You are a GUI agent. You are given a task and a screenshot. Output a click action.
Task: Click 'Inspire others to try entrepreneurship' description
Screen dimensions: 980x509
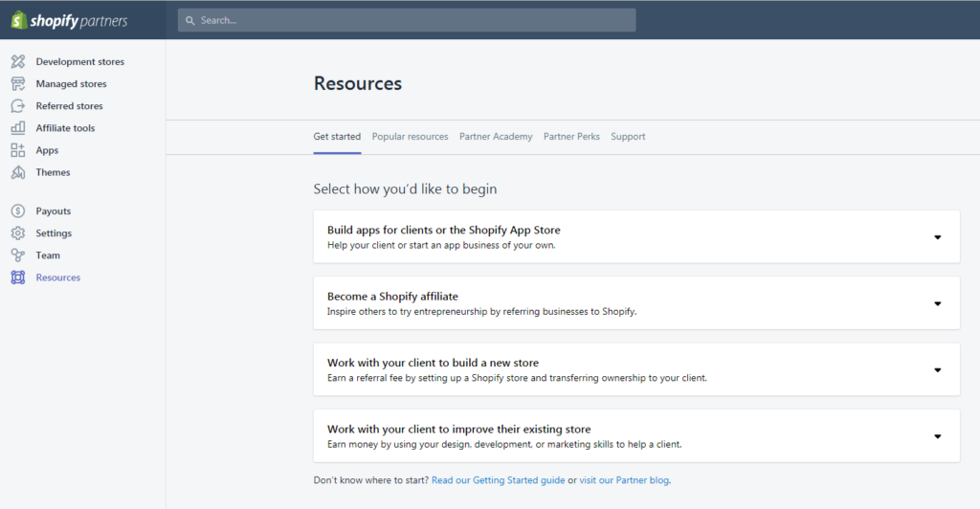(x=482, y=312)
